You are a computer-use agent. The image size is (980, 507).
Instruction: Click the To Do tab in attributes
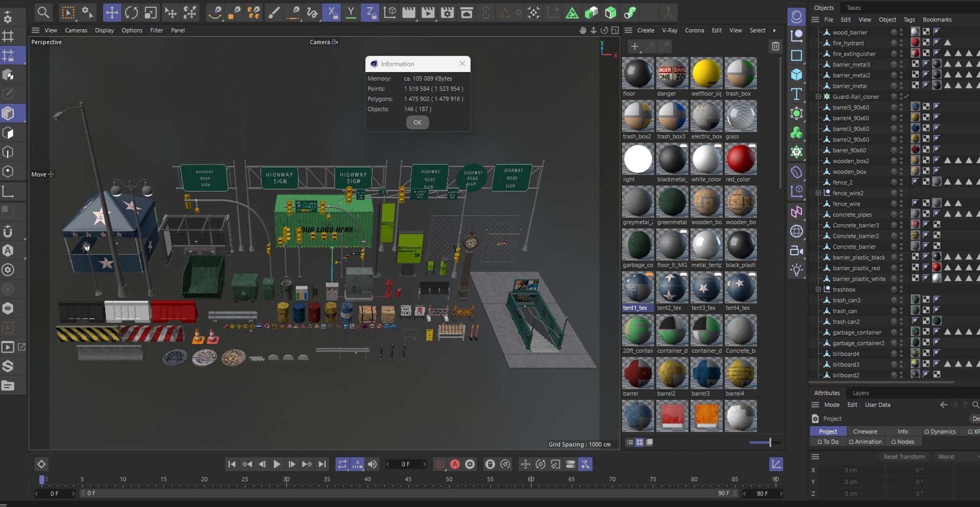pyautogui.click(x=828, y=442)
